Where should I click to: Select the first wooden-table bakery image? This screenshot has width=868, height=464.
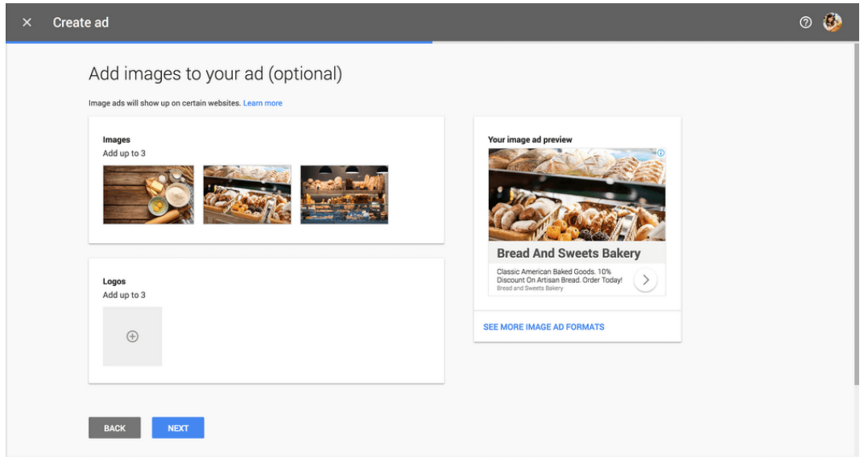coord(148,194)
